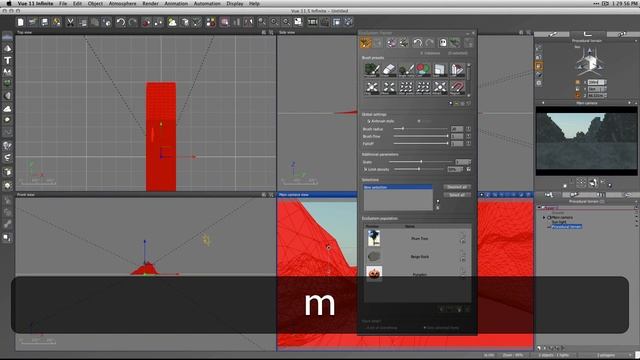Open the Atmosphere menu

click(x=122, y=3)
